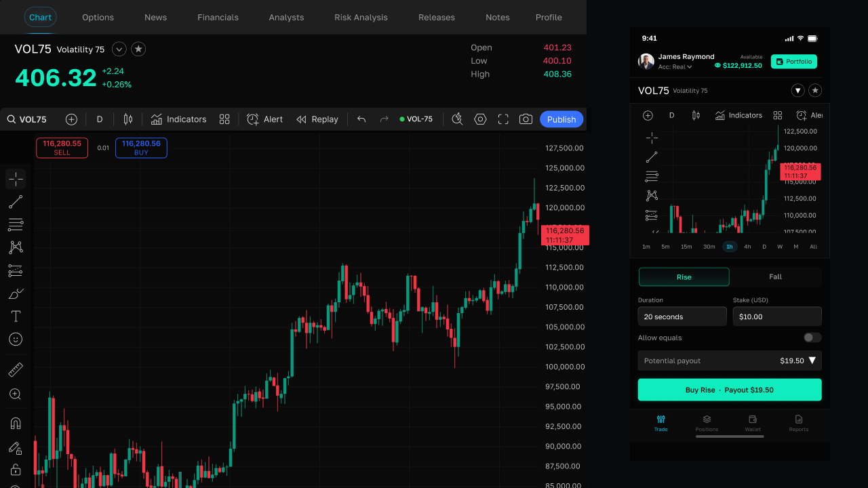Select the Fall option

pos(776,277)
